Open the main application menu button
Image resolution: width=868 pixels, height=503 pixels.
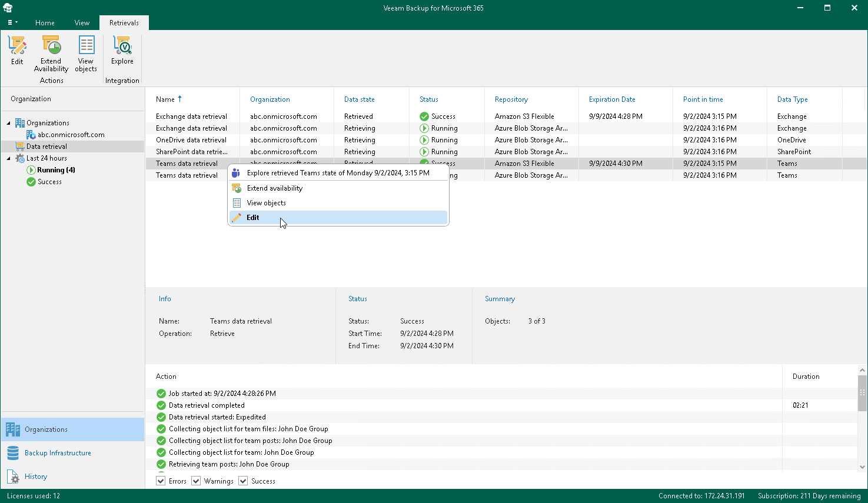12,22
